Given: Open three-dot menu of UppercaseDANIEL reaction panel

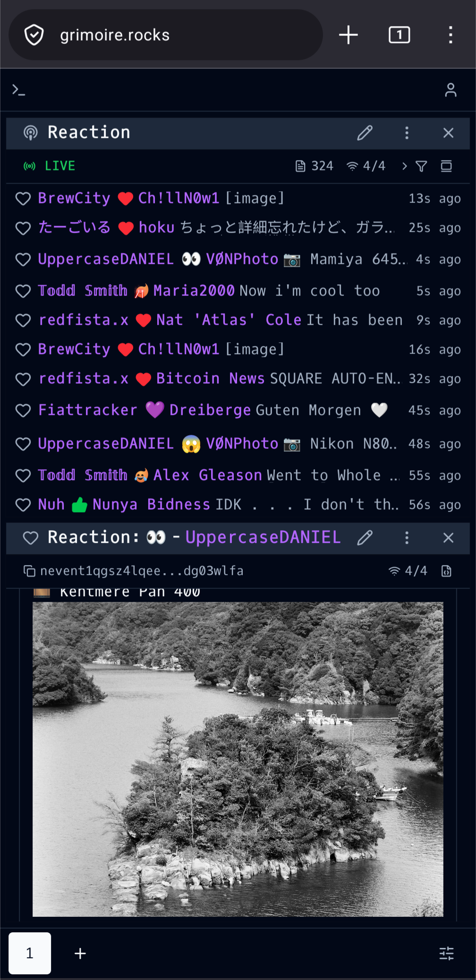Looking at the screenshot, I should tap(407, 538).
